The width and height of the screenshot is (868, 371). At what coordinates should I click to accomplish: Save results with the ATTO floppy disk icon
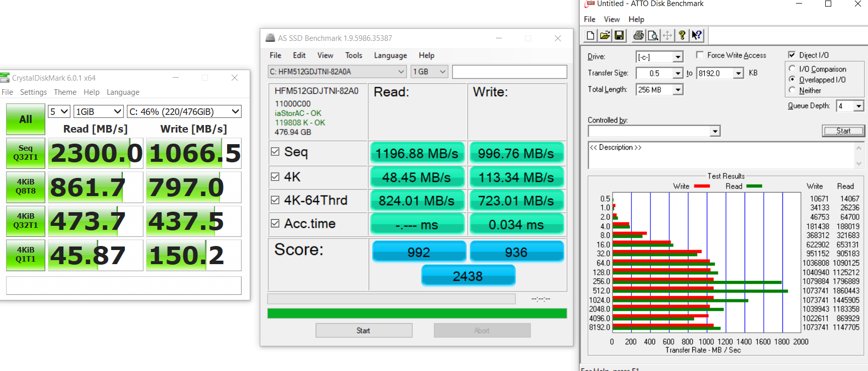coord(619,35)
